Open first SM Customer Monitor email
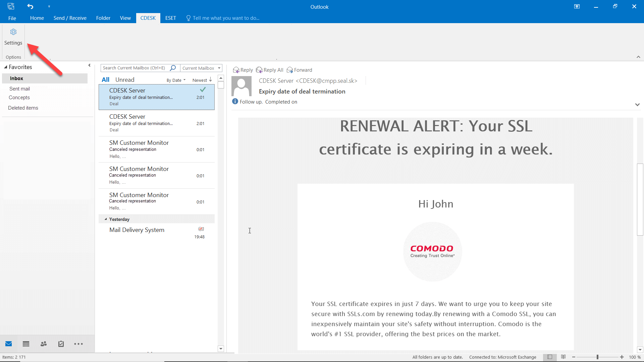Screen dimensions: 644x362 pos(157,149)
